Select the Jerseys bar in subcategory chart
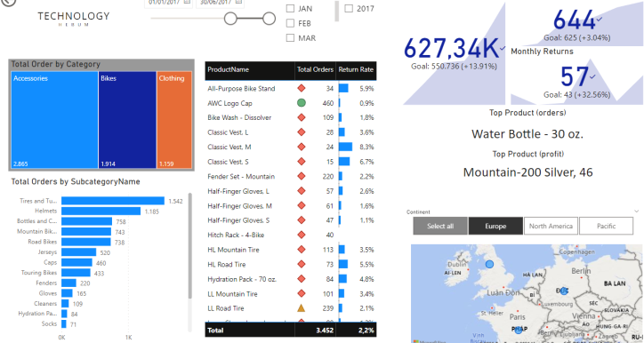 [79, 251]
